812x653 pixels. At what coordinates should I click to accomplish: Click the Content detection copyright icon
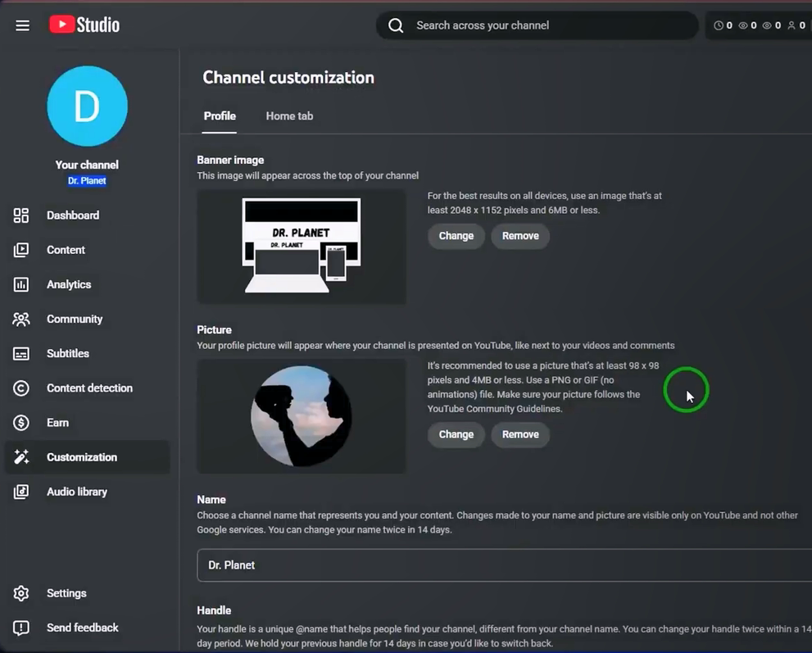pyautogui.click(x=21, y=388)
